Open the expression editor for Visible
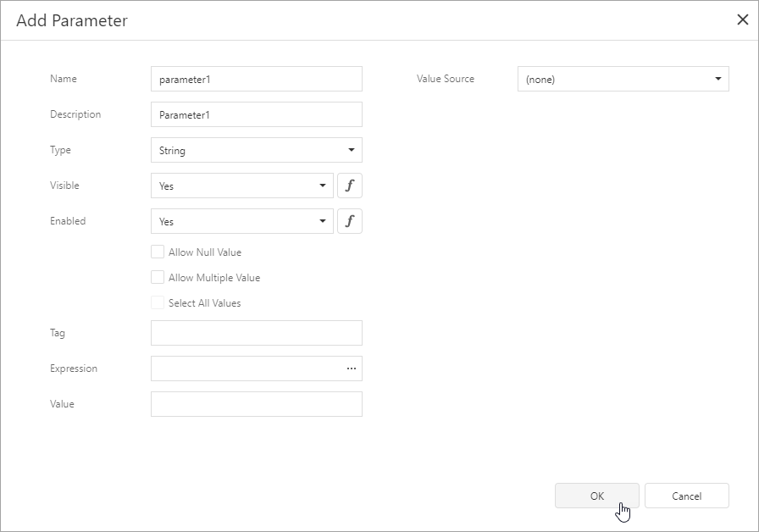 (350, 186)
